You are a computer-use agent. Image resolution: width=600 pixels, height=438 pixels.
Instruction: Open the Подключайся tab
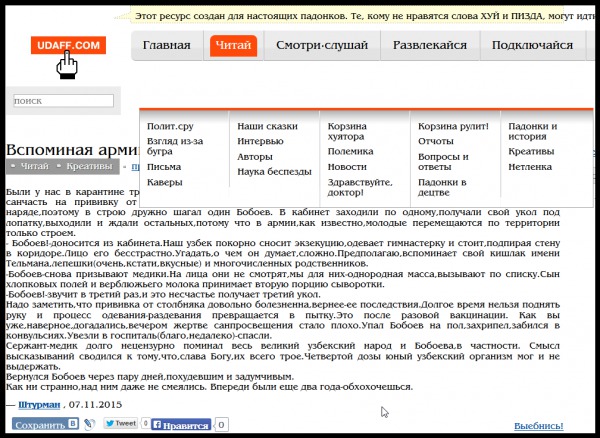(532, 45)
